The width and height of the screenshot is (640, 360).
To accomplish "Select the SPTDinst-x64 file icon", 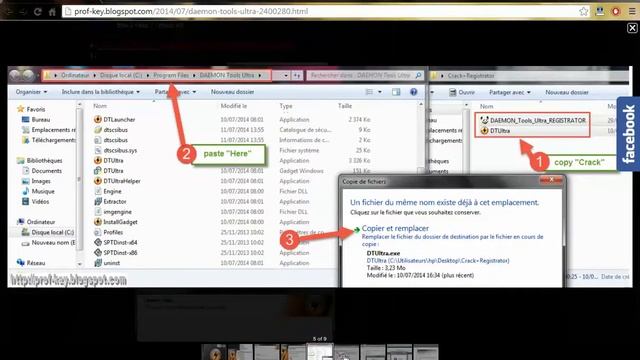I will pyautogui.click(x=98, y=242).
